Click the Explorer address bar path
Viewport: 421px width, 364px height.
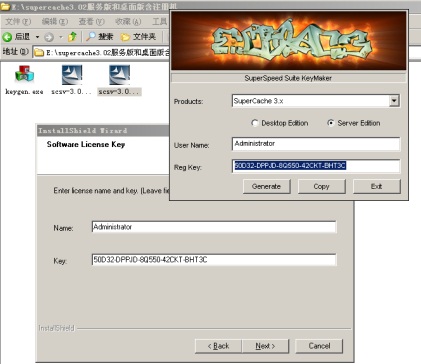107,53
